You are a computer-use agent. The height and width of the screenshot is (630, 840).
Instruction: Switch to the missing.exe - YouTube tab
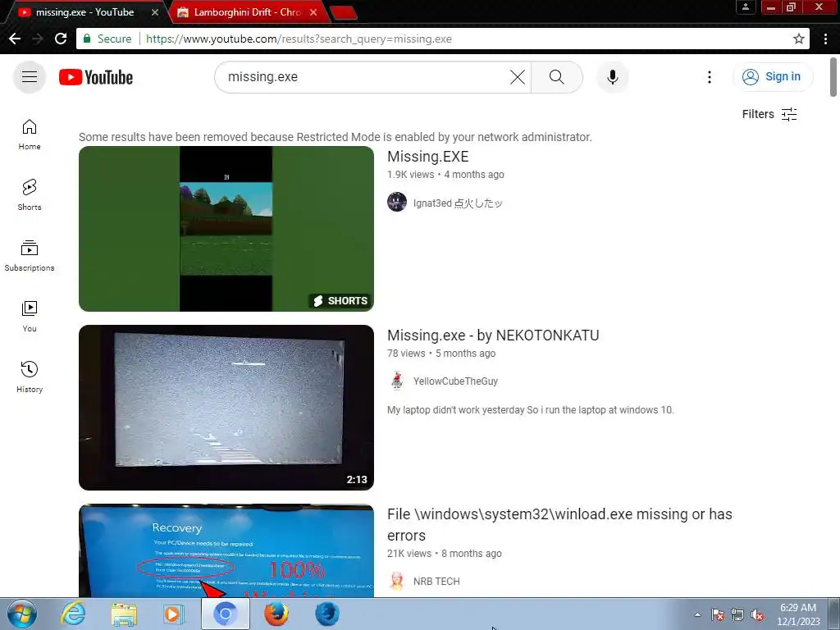[x=84, y=11]
